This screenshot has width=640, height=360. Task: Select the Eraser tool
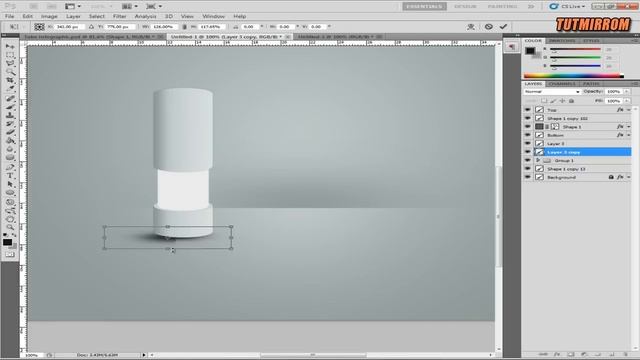tap(10, 133)
